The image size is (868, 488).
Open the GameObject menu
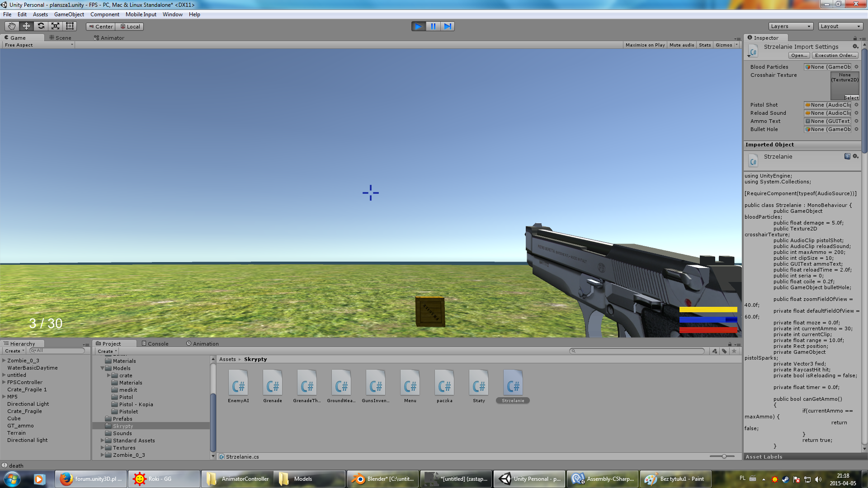[69, 14]
